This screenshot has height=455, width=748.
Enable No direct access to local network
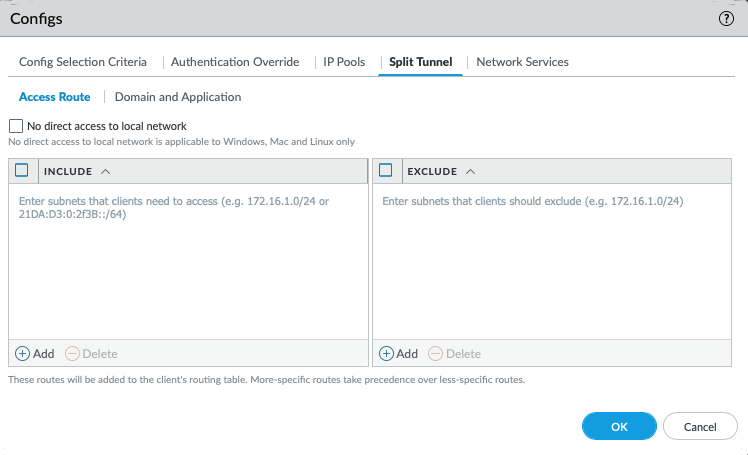(15, 127)
